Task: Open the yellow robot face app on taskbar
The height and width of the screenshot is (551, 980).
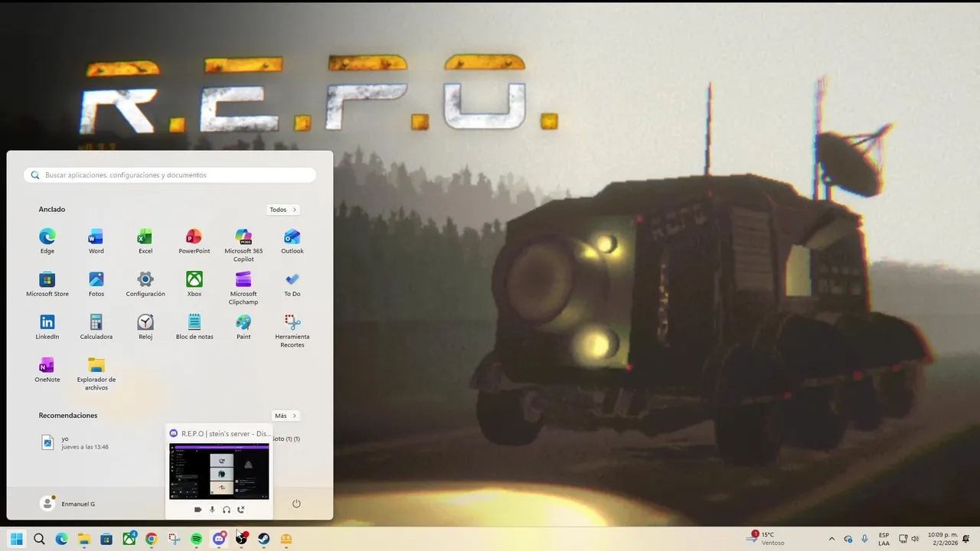Action: pyautogui.click(x=286, y=539)
